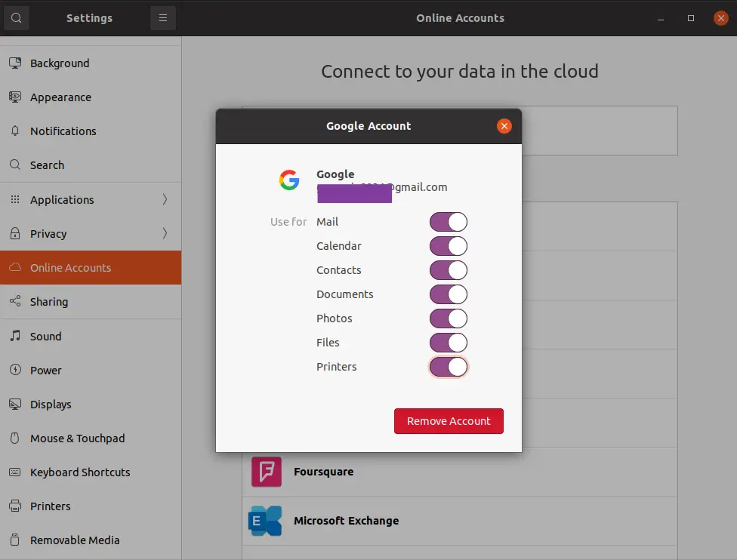Disable the Contacts switch
Image resolution: width=737 pixels, height=560 pixels.
449,270
